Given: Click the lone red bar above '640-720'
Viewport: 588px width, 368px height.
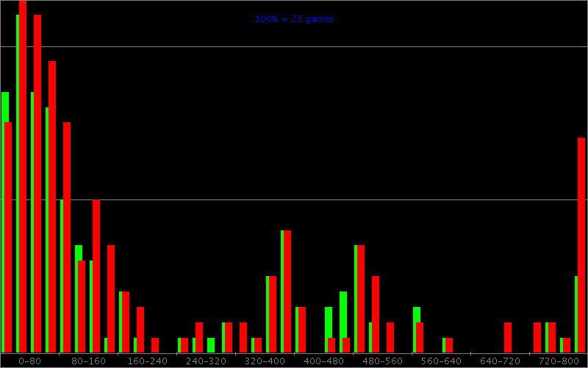Looking at the screenshot, I should click(x=508, y=338).
